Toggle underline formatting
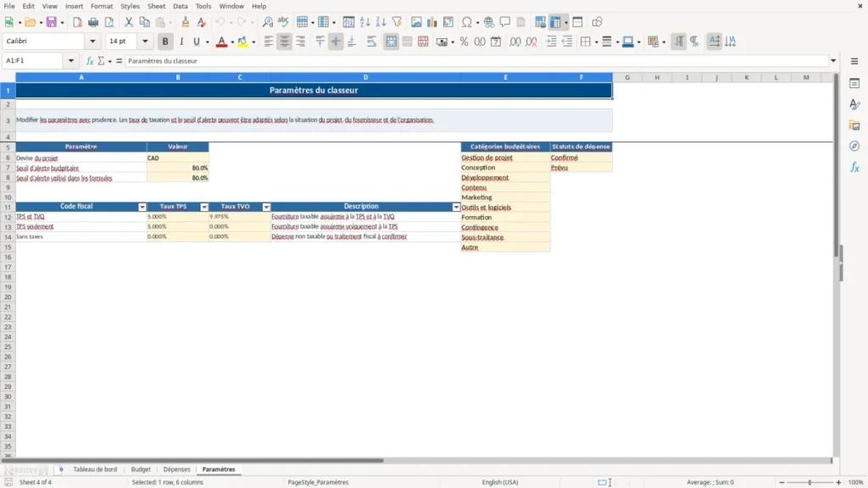Image resolution: width=868 pixels, height=488 pixels. pos(197,42)
